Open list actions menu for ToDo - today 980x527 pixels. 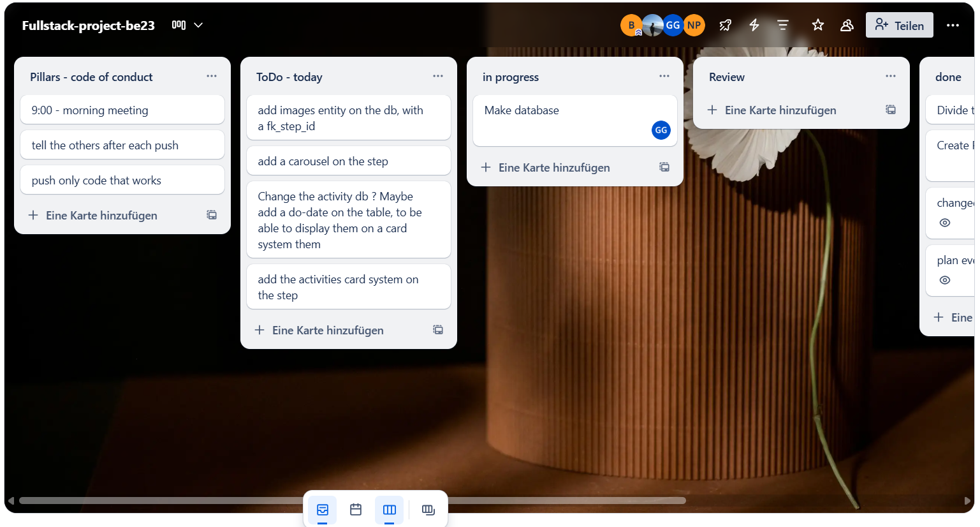pos(438,76)
